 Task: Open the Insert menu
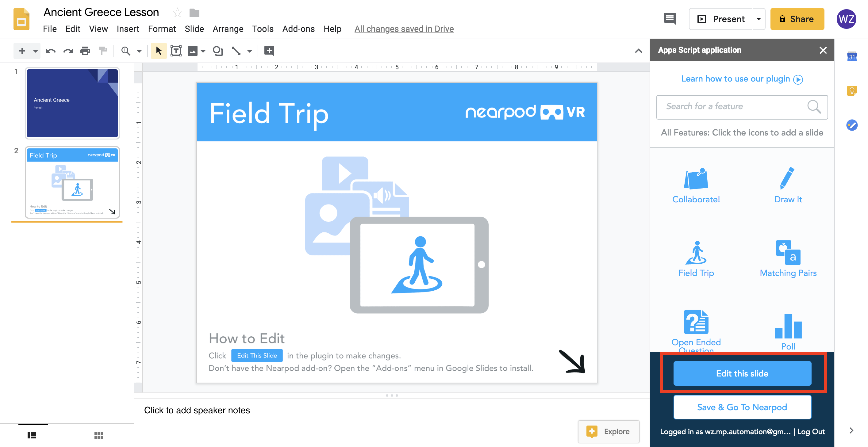coord(128,29)
